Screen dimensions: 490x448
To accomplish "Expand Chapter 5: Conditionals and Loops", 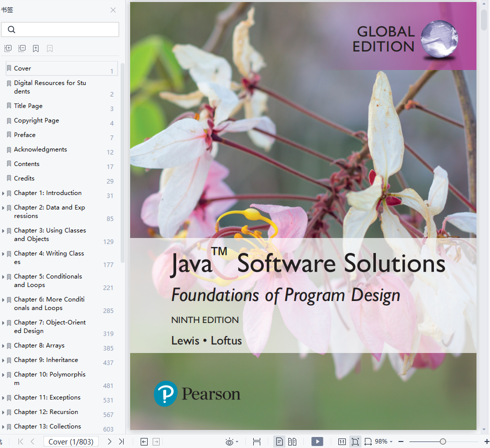I will pyautogui.click(x=3, y=276).
